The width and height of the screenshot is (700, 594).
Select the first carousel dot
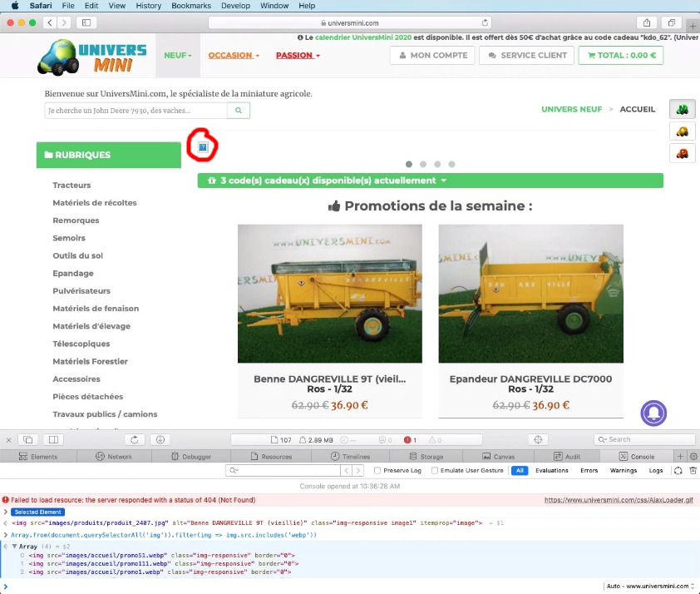[408, 165]
